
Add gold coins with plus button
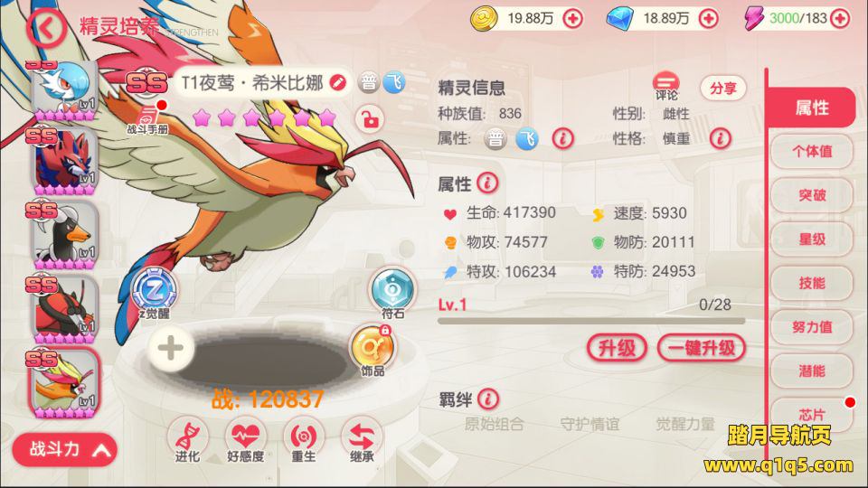point(572,19)
